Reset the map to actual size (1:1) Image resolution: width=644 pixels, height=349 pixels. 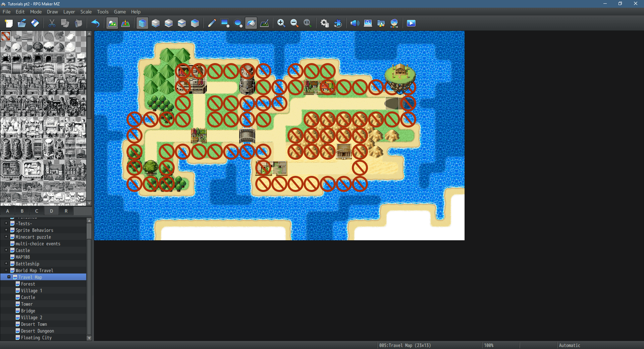[x=307, y=23]
